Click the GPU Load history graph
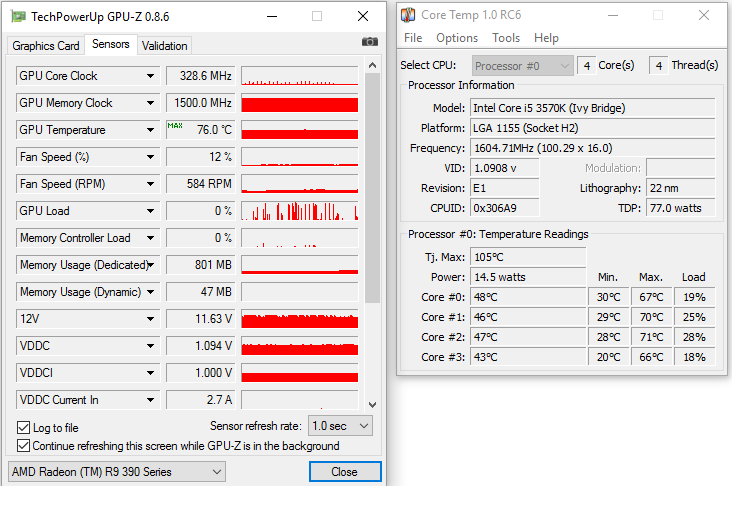Viewport: 741px width, 508px height. (x=300, y=211)
